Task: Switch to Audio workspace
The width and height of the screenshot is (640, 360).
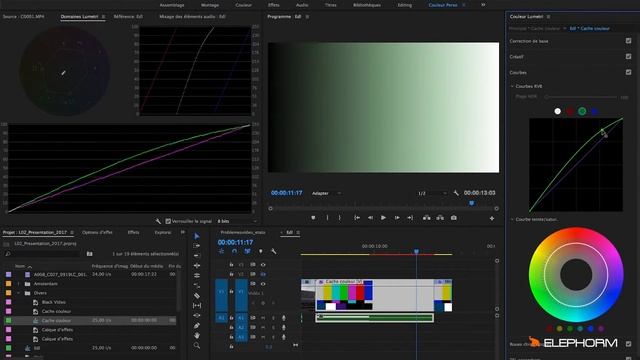Action: (302, 5)
